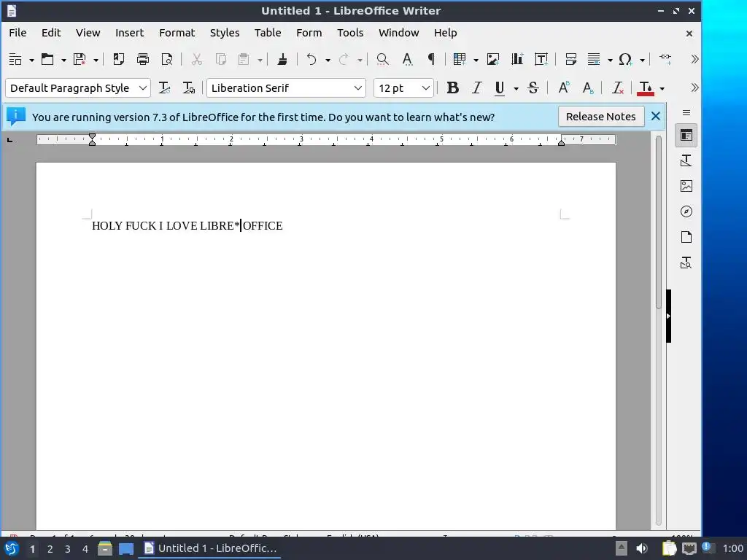Toggle Strikethrough formatting

click(533, 87)
